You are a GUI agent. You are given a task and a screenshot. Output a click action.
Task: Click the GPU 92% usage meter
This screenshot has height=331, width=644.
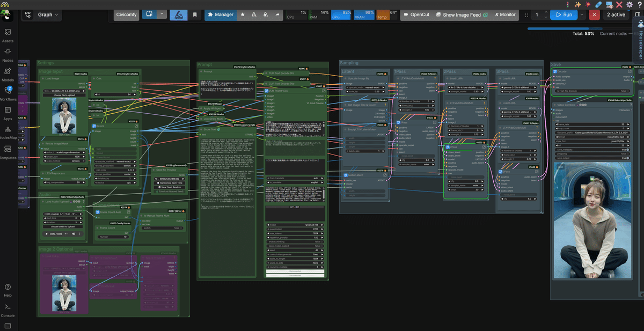(x=342, y=14)
